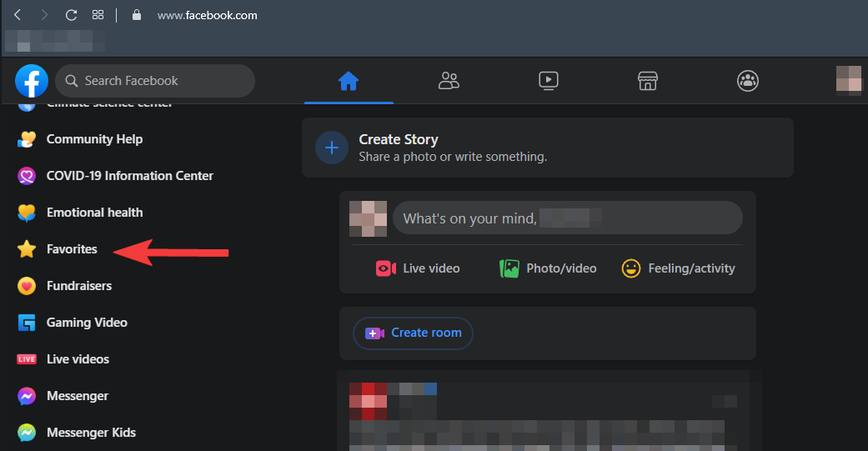Open the Messenger Kids label
Screen dimensions: 868x451
[92, 433]
